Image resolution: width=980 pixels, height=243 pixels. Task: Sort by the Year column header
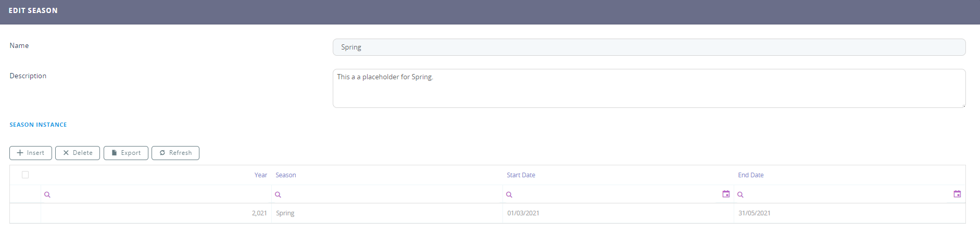(x=260, y=175)
